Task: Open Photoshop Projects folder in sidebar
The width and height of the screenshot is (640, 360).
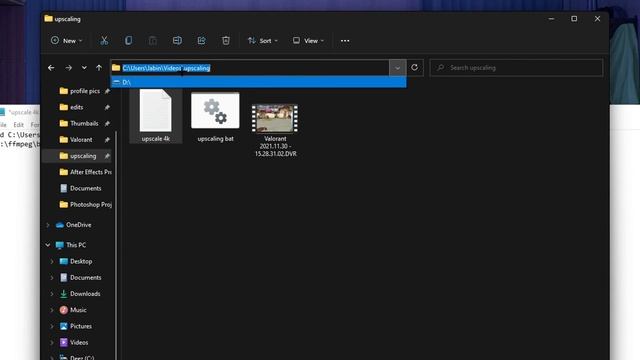Action: (85, 204)
